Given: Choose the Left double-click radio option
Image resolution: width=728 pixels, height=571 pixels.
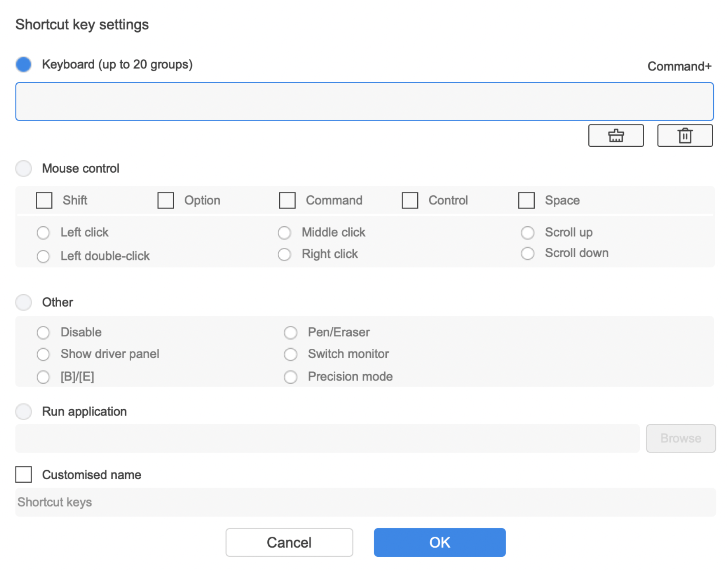Looking at the screenshot, I should tap(43, 256).
